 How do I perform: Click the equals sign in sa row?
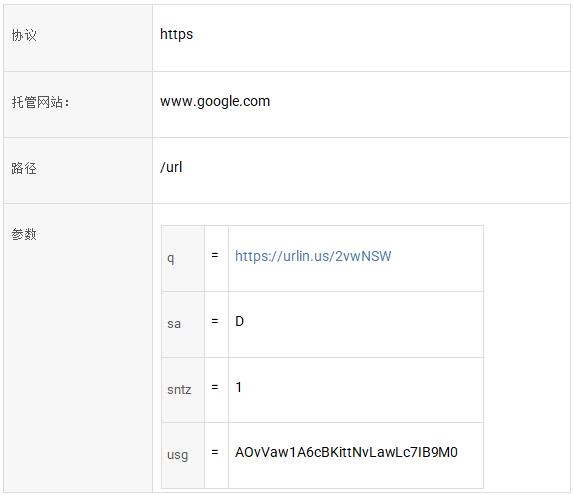[x=215, y=321]
